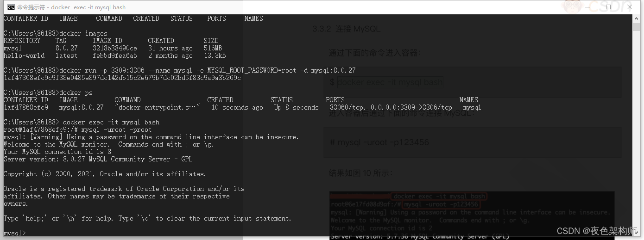Click the password insecure warning line in console

pyautogui.click(x=151, y=137)
